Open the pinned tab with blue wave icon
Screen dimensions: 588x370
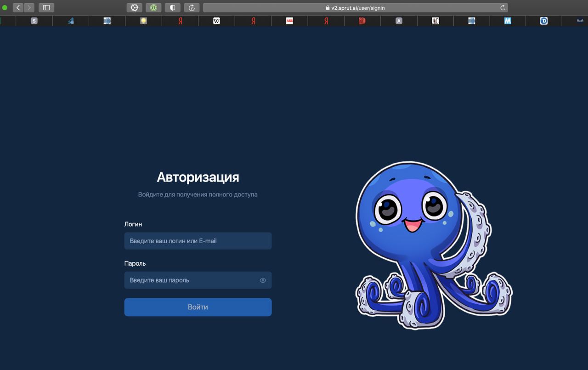point(580,21)
